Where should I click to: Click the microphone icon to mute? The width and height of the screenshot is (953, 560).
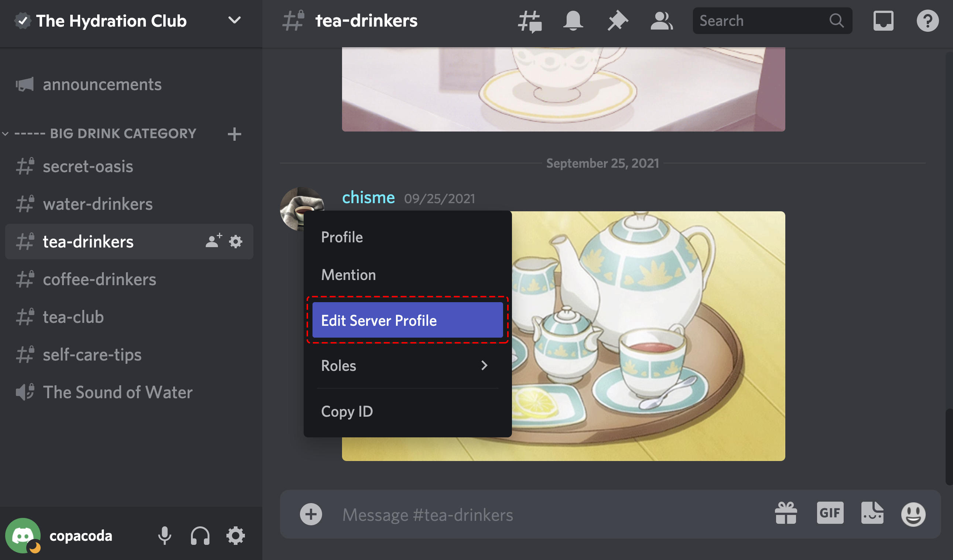[165, 533]
